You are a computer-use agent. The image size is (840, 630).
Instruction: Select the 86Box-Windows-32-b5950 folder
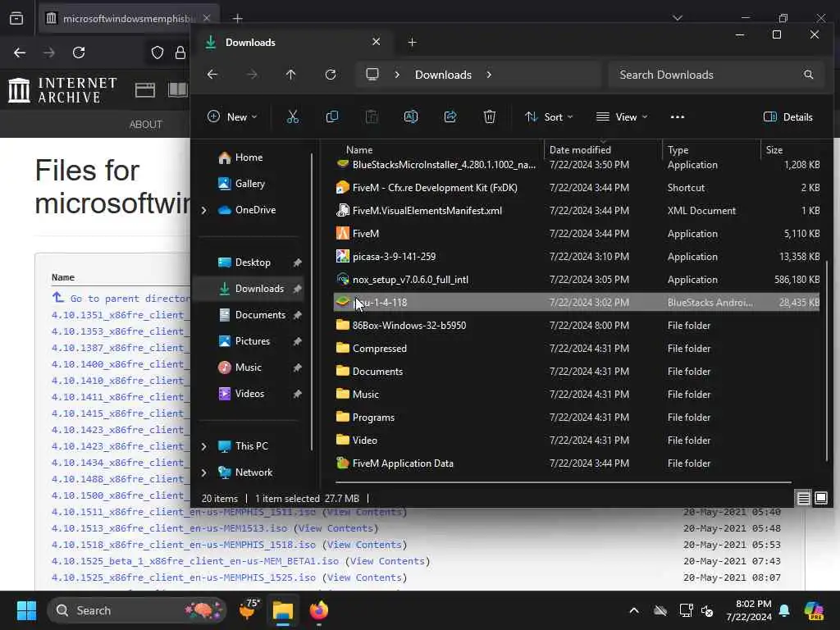pyautogui.click(x=577, y=325)
